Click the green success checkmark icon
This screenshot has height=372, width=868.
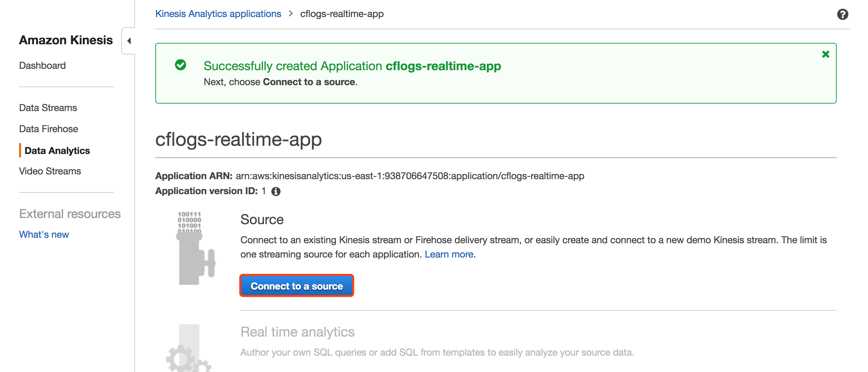coord(181,65)
